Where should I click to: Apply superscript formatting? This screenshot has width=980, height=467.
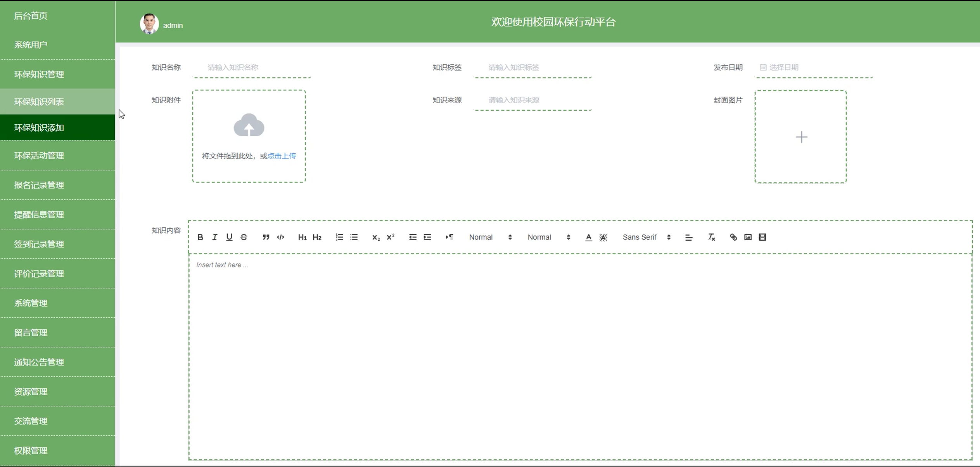(x=391, y=237)
